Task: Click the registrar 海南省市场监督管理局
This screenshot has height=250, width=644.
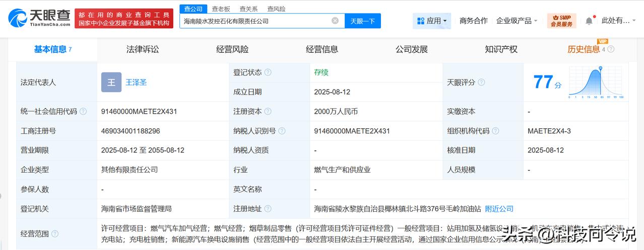Action: pyautogui.click(x=137, y=209)
